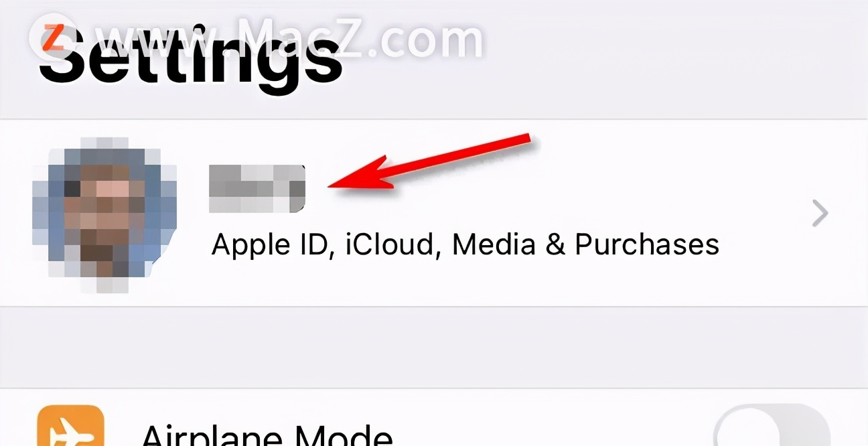Expand the Apple ID row via its chevron

coord(820,214)
